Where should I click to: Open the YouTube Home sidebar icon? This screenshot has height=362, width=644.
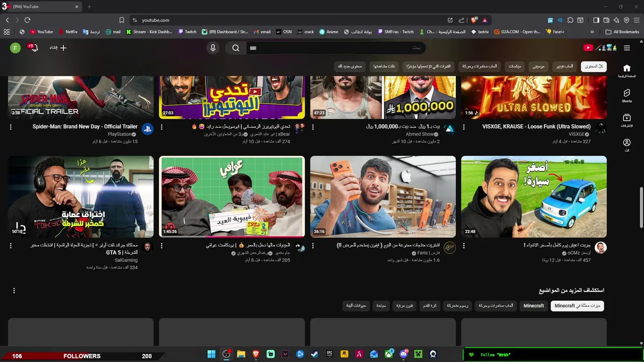click(x=626, y=70)
